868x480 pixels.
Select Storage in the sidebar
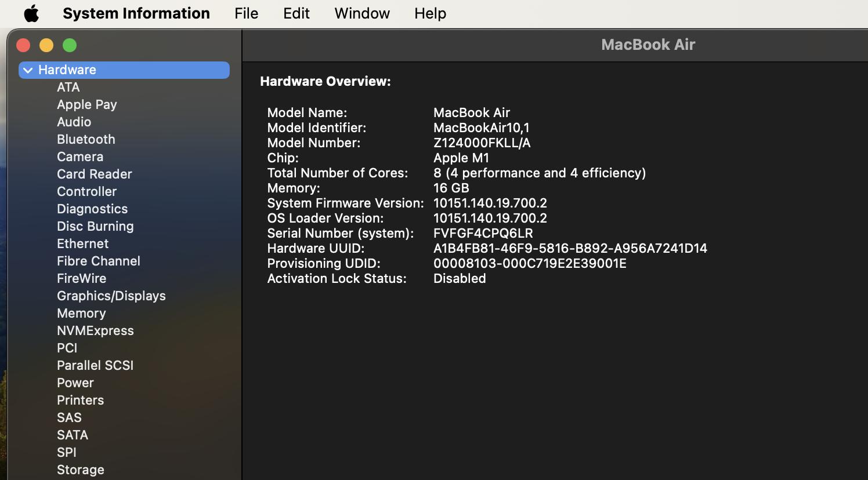click(x=81, y=470)
